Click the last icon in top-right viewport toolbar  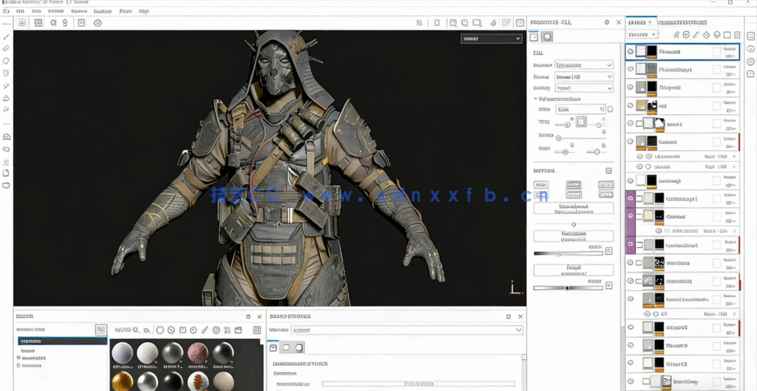point(520,23)
